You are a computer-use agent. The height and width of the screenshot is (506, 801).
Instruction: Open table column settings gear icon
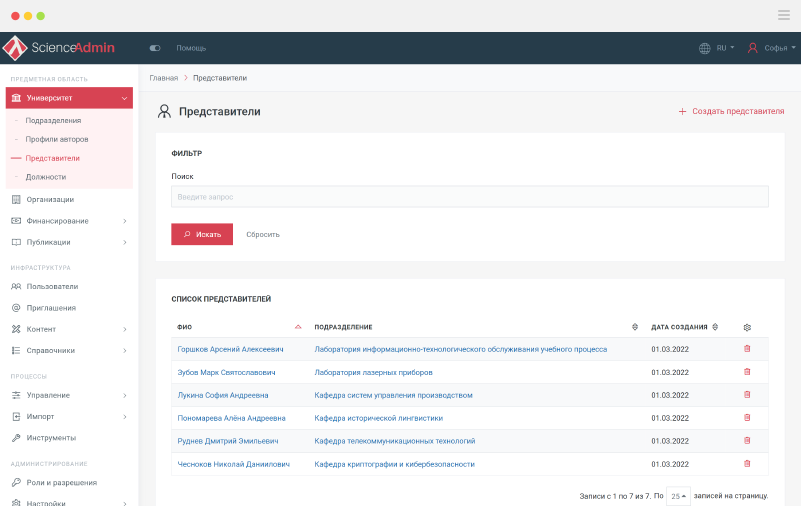[x=746, y=327]
